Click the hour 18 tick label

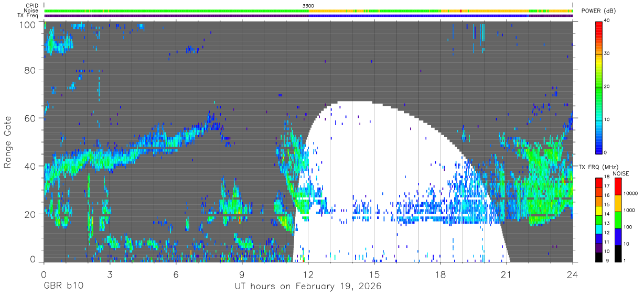point(441,274)
